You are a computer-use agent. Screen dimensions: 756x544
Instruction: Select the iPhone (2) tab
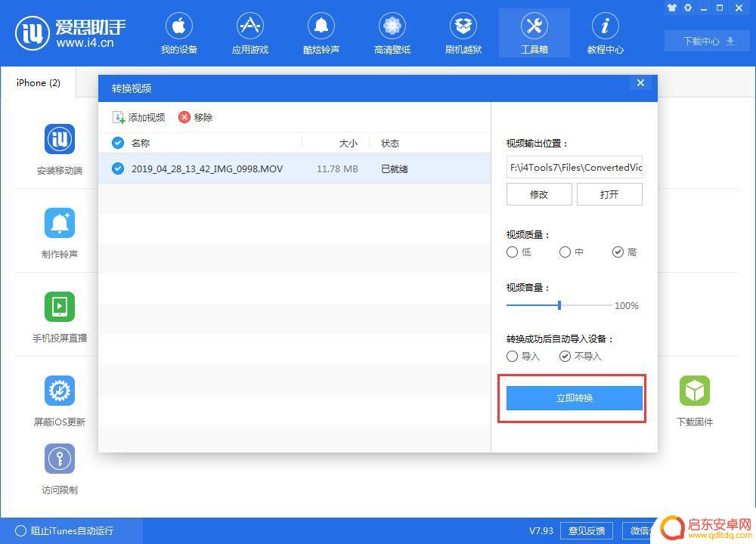[38, 83]
